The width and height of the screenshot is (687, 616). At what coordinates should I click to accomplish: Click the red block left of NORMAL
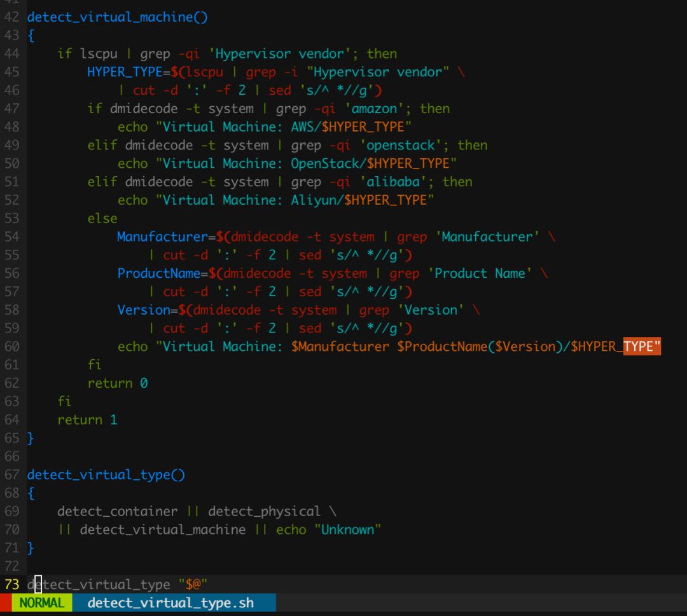pos(6,603)
